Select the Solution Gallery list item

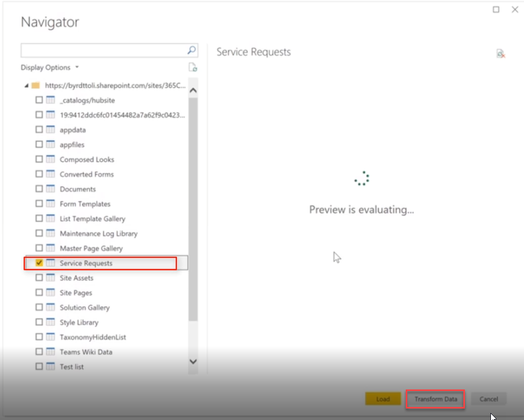[x=85, y=307]
